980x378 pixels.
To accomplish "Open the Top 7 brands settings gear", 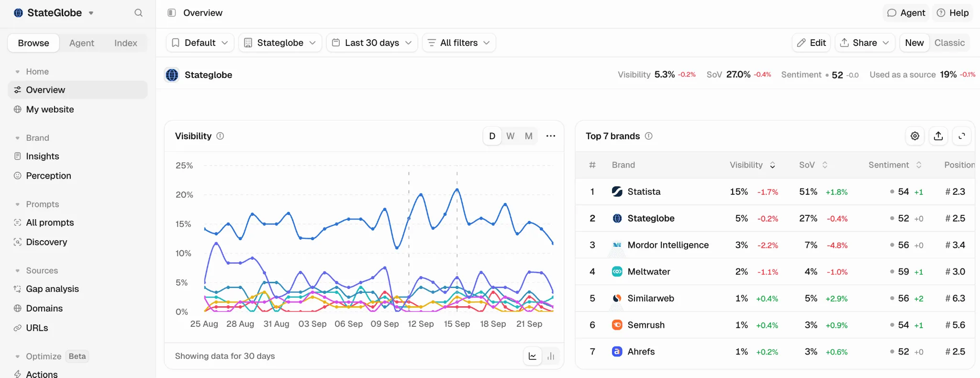I will [x=915, y=136].
